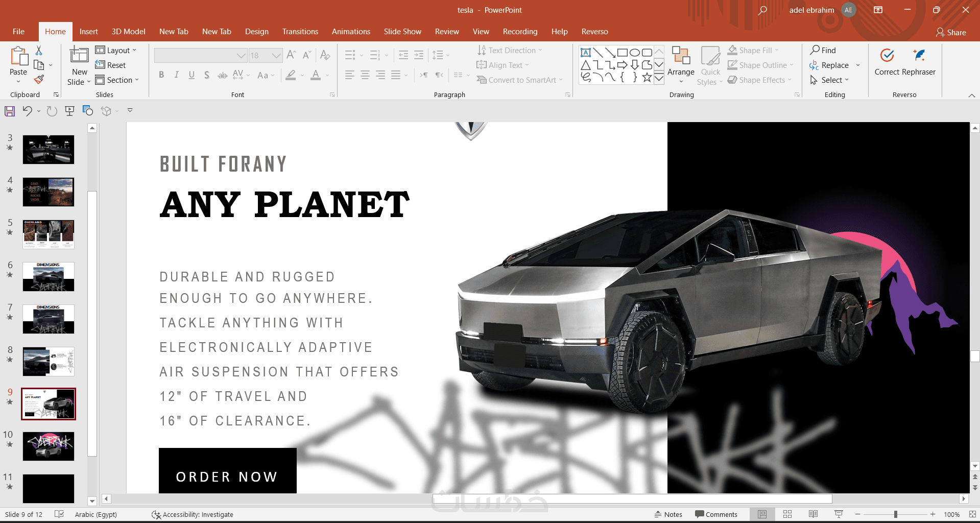Click the Format Painter icon
Screen dimensions: 980x523
pos(39,80)
